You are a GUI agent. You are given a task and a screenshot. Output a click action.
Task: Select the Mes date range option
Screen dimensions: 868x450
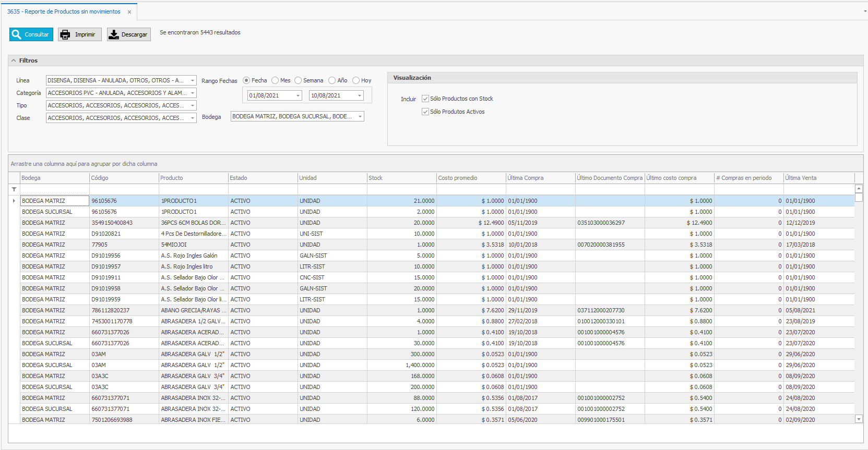click(x=275, y=80)
